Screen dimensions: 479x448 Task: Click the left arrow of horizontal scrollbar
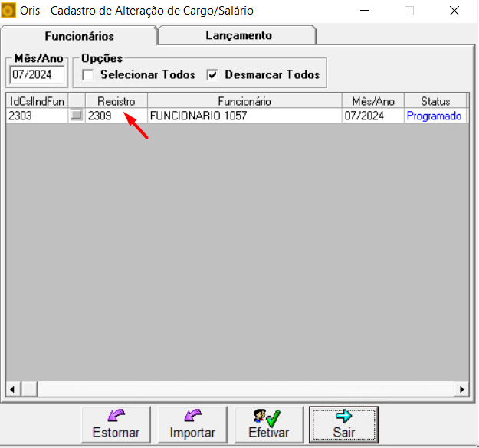[x=12, y=389]
